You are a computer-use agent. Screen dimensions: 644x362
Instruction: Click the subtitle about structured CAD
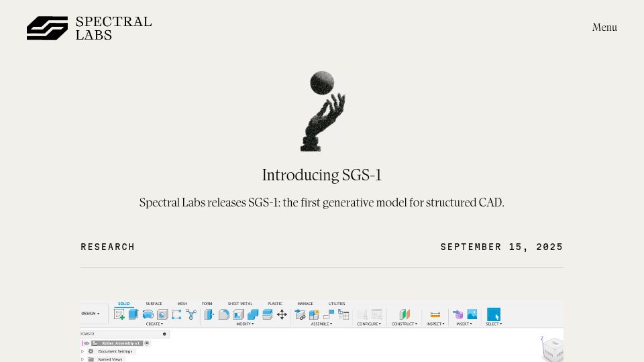coord(321,202)
